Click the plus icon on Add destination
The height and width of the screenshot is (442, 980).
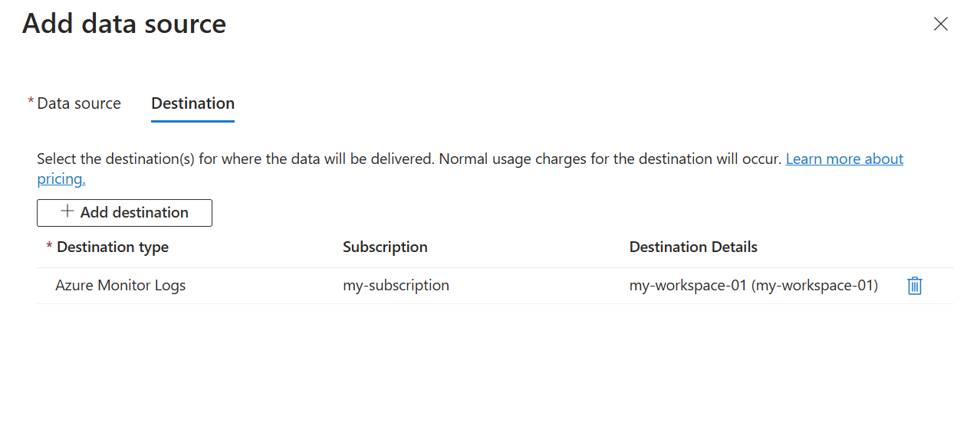pos(67,211)
